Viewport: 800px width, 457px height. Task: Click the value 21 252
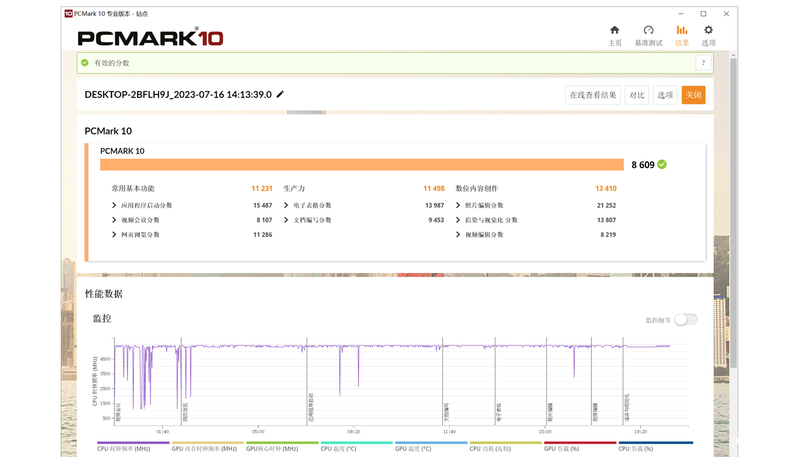click(607, 205)
